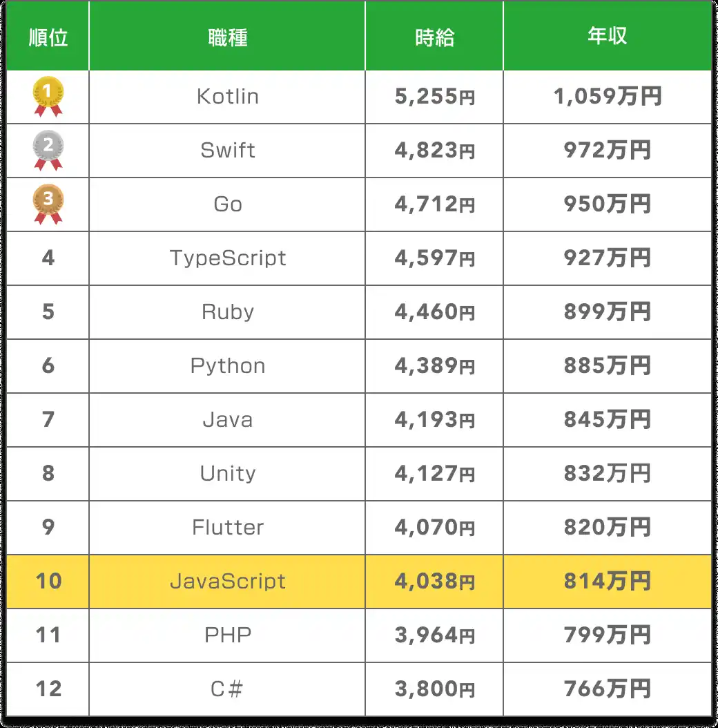This screenshot has height=728, width=718.
Task: Click the bronze third-place medal icon
Action: [48, 204]
